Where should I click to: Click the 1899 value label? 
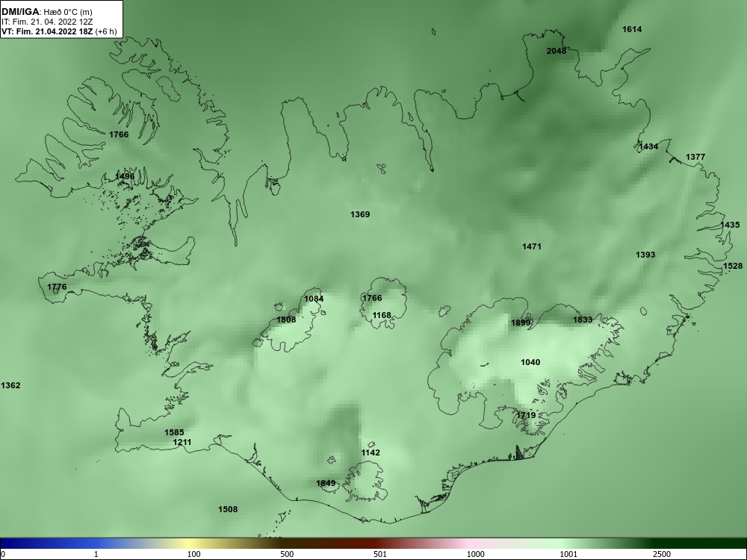click(521, 323)
